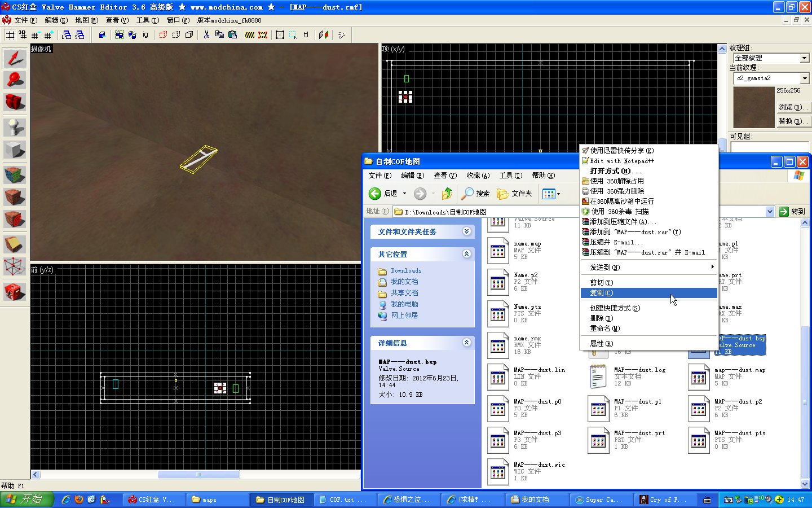Toggle the ignore groups 'ig' button
The height and width of the screenshot is (508, 812).
[145, 35]
